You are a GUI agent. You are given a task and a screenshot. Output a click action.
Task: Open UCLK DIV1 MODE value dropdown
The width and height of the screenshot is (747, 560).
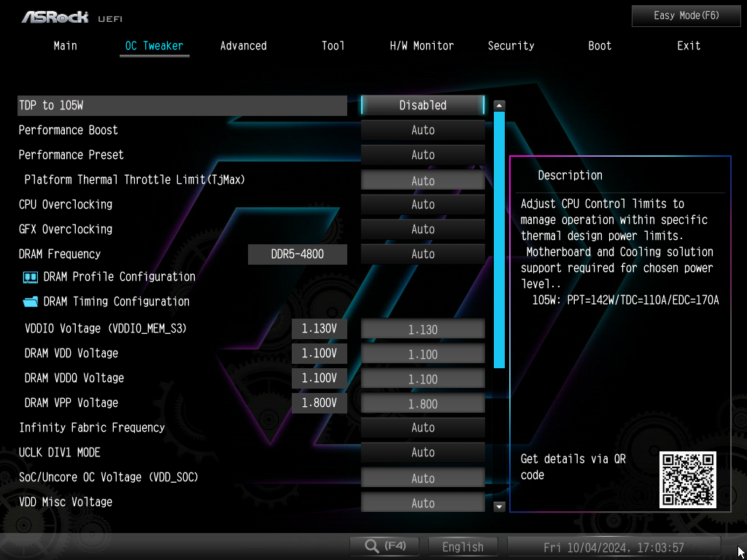422,453
